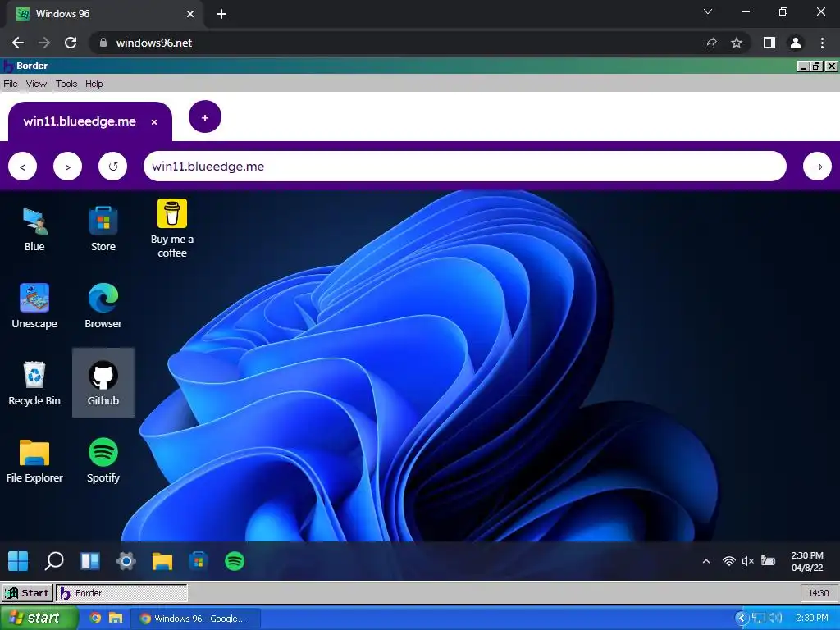Click the Win11 Wi-Fi tray icon
Image resolution: width=840 pixels, height=630 pixels.
coord(728,561)
